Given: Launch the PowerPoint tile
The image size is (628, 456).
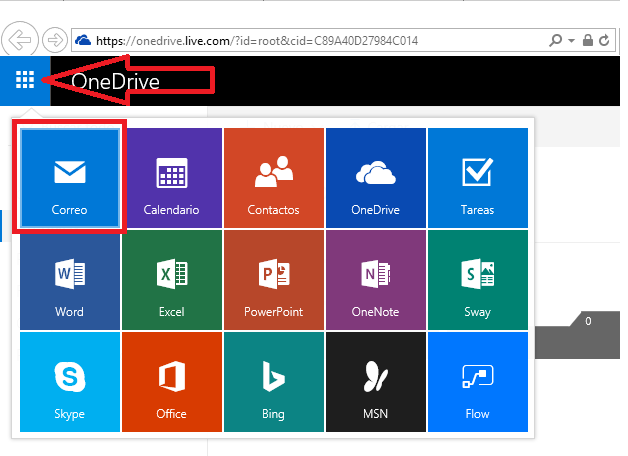Looking at the screenshot, I should pyautogui.click(x=274, y=280).
